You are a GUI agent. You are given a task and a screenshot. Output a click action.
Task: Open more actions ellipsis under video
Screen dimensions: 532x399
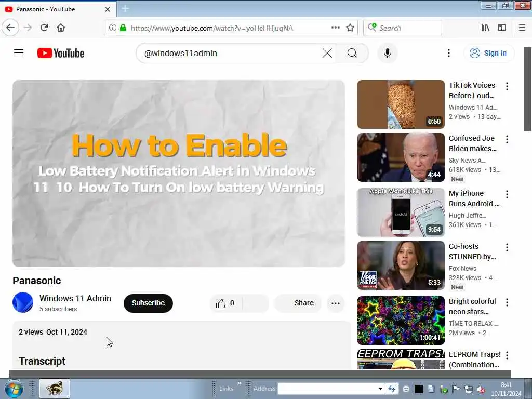point(336,303)
